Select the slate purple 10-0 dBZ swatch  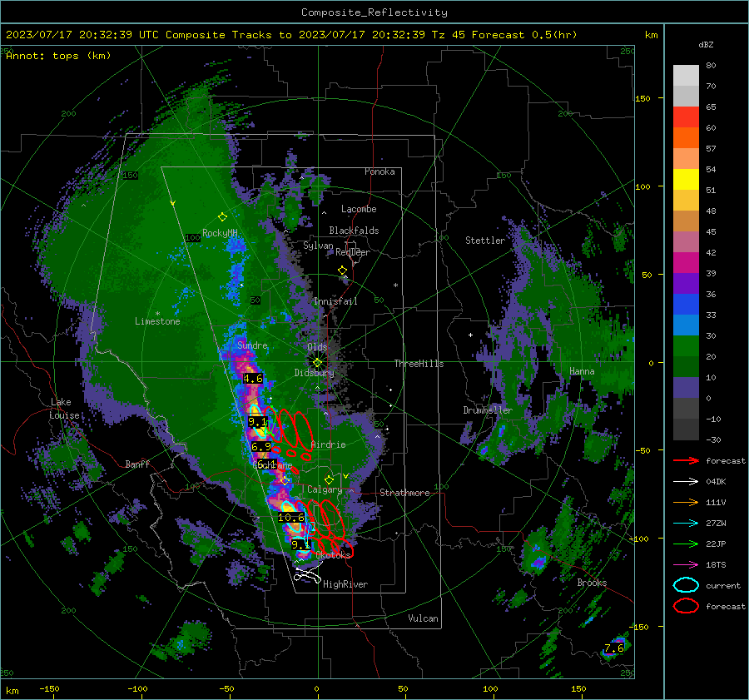click(686, 387)
